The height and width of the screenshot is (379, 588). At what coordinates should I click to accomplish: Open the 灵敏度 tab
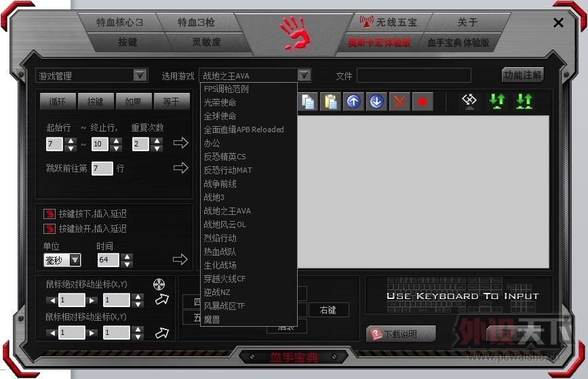tap(206, 42)
